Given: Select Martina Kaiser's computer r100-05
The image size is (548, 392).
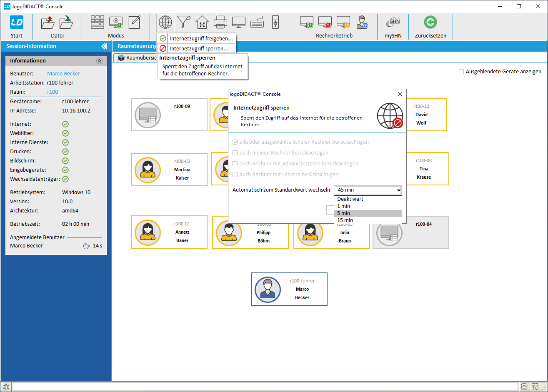Looking at the screenshot, I should 169,170.
